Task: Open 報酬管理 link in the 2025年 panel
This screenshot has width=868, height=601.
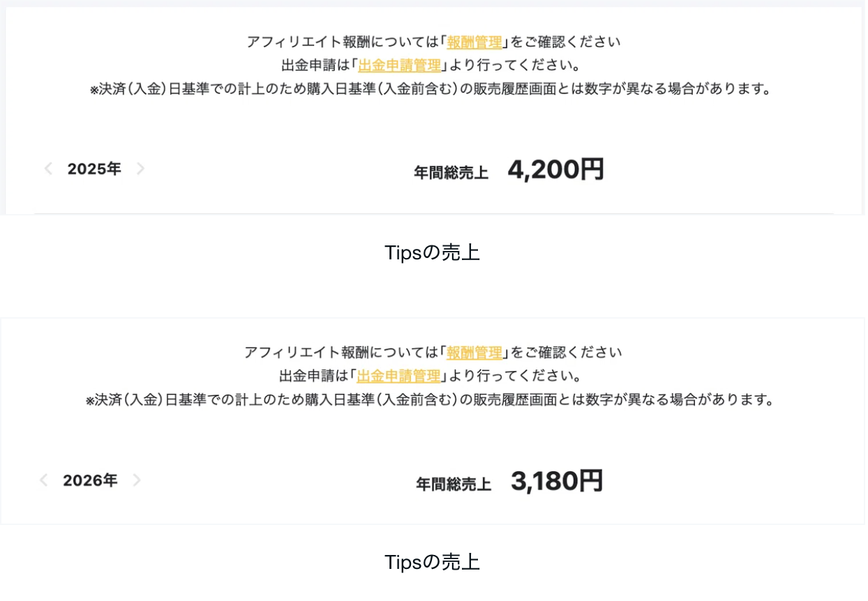Action: coord(474,42)
